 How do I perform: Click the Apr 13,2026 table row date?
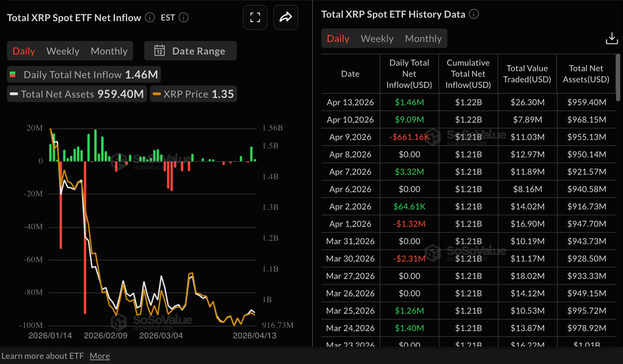(350, 102)
